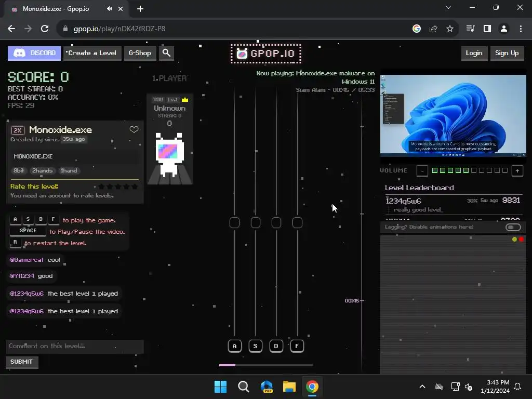532x399 pixels.
Task: Click the R restart key hint
Action: click(15, 242)
